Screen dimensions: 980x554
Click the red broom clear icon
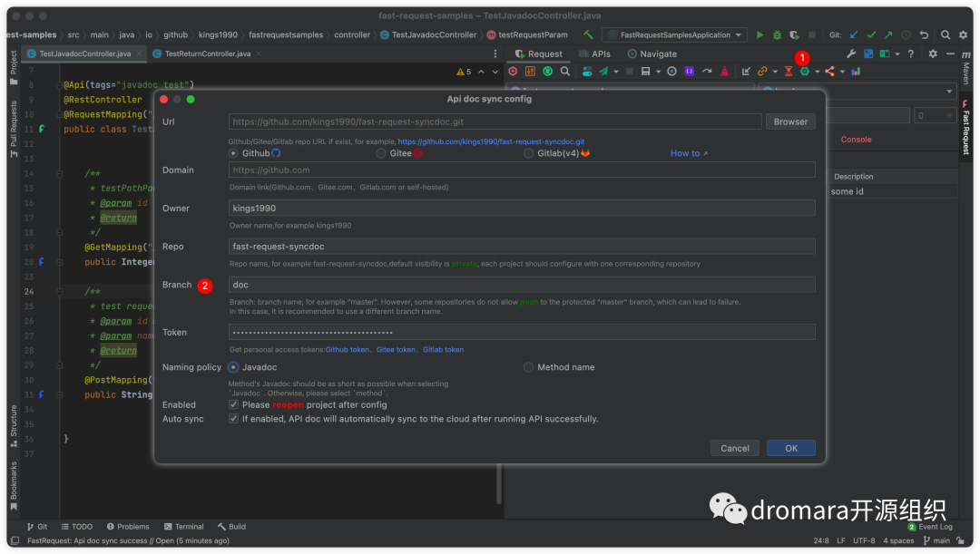pyautogui.click(x=724, y=72)
